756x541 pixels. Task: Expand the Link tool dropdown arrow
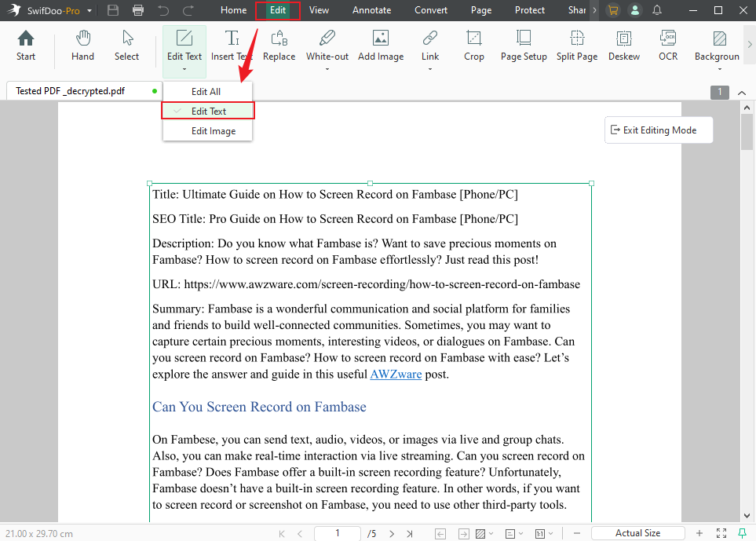[x=430, y=69]
